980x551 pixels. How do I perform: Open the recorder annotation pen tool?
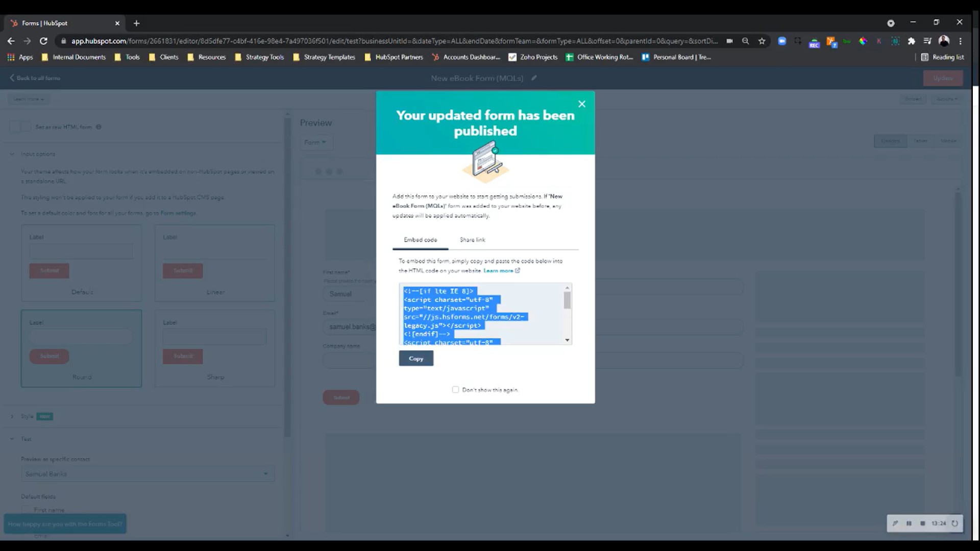click(x=895, y=523)
